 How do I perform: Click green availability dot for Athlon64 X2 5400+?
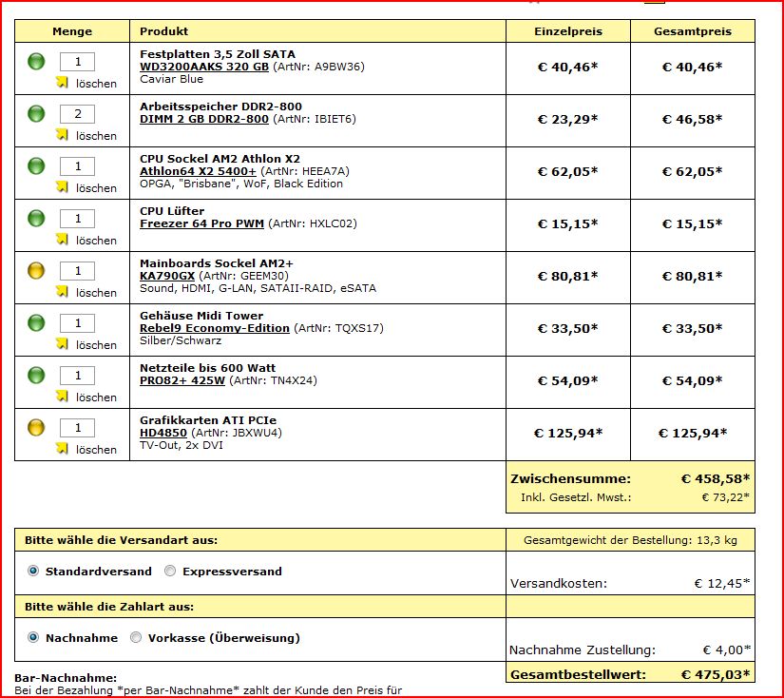click(36, 166)
